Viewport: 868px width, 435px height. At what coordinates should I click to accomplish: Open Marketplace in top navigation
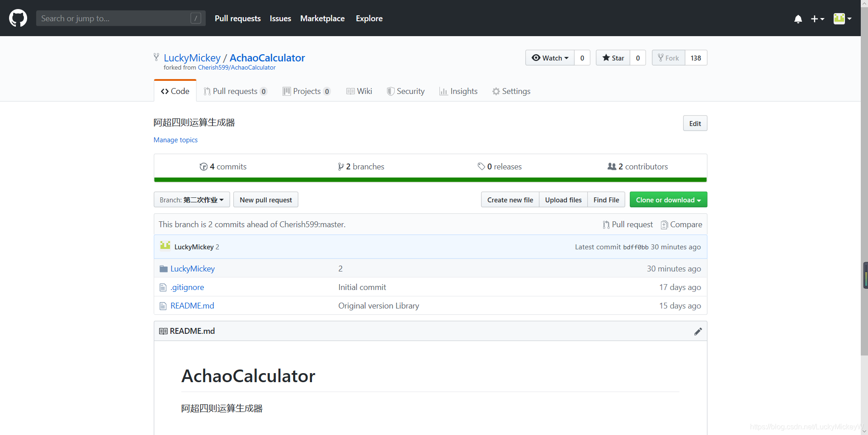click(x=322, y=19)
